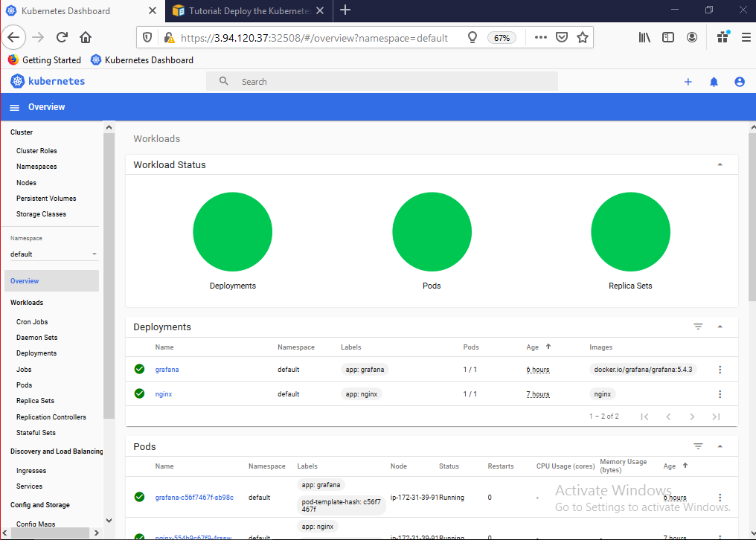Click the app: grafana label chip in Deployments
756x540 pixels.
tap(365, 370)
